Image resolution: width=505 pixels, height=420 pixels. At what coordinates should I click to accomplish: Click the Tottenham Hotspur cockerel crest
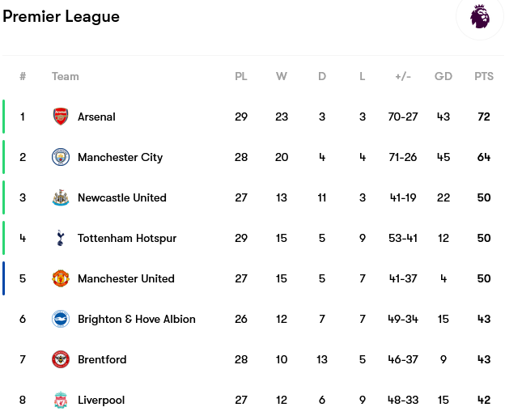click(x=60, y=238)
